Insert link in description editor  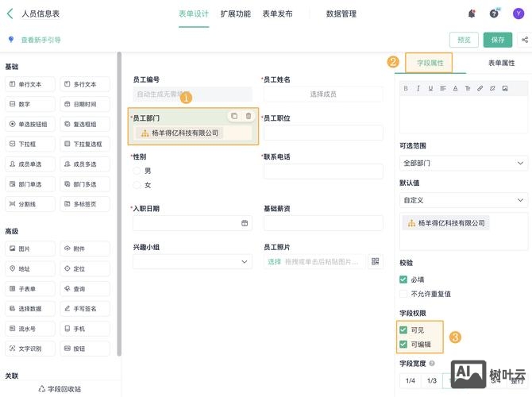click(x=480, y=89)
